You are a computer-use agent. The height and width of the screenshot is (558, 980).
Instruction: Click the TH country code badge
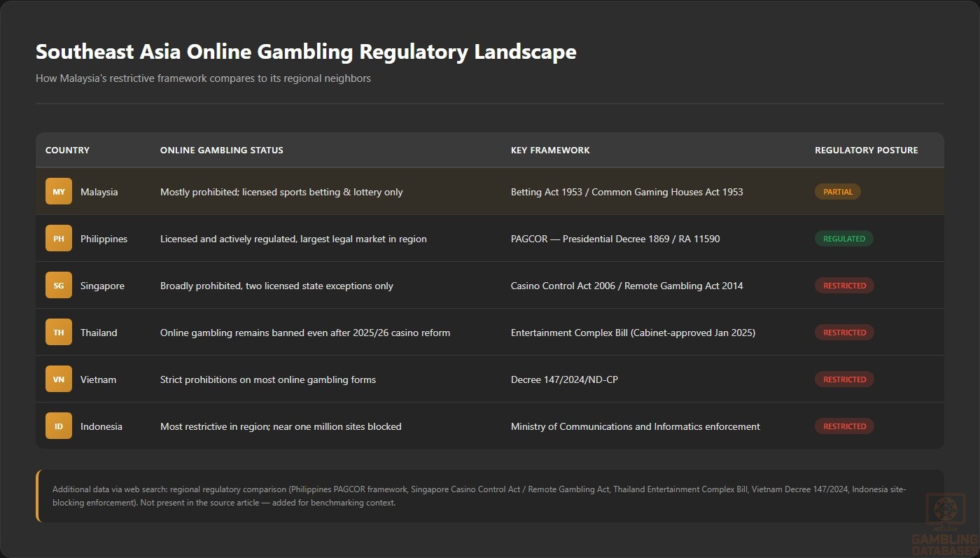(x=59, y=333)
